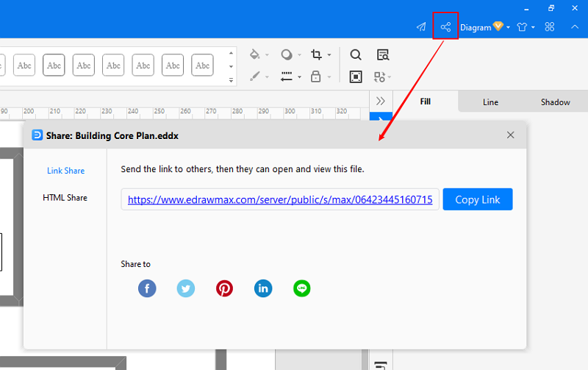Expand the Lock dropdown arrow
The image size is (588, 370).
[329, 77]
